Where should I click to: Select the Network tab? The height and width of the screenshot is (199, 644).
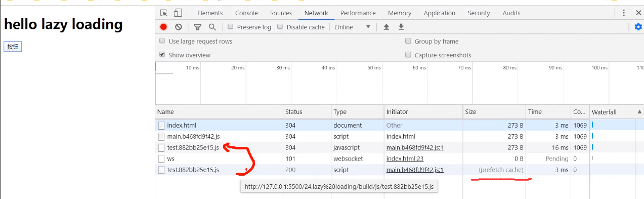coord(316,13)
